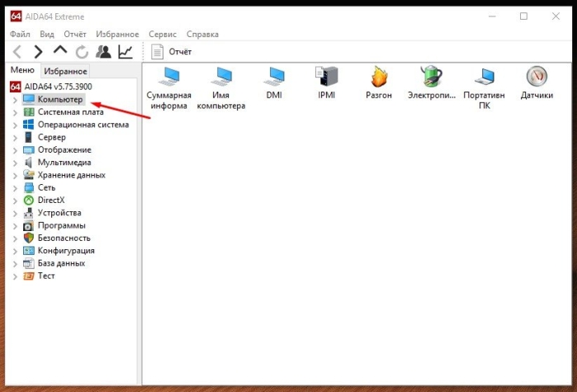Open the Отчёт menu in menu bar
Image resolution: width=577 pixels, height=392 pixels.
[x=75, y=34]
